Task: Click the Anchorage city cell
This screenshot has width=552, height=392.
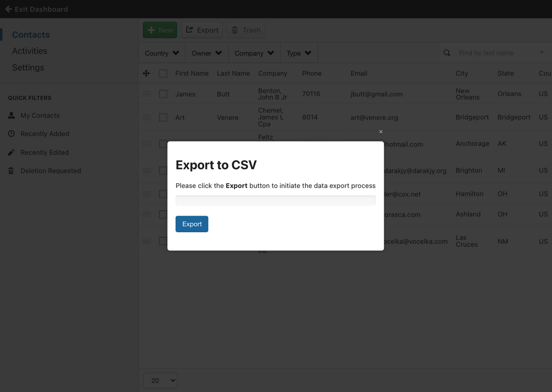Action: pyautogui.click(x=473, y=144)
